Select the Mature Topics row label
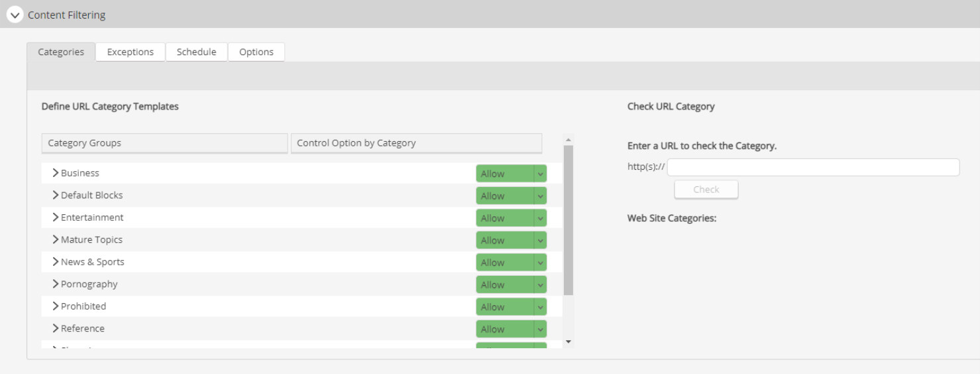The width and height of the screenshot is (980, 374). coord(91,239)
